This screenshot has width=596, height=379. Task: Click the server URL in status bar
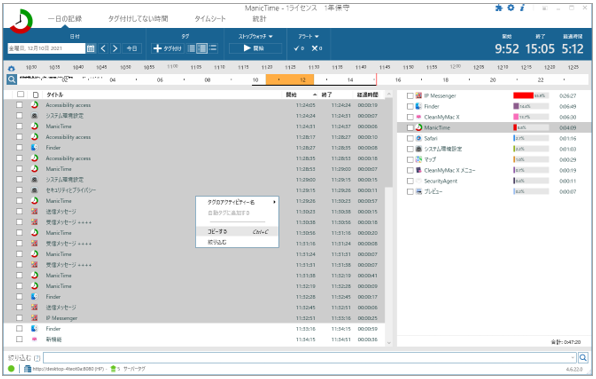[x=68, y=369]
